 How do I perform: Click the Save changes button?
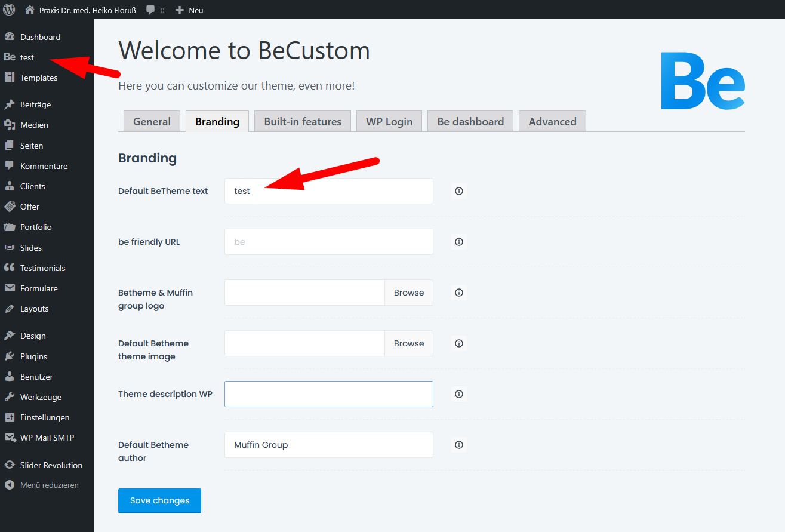pyautogui.click(x=159, y=500)
